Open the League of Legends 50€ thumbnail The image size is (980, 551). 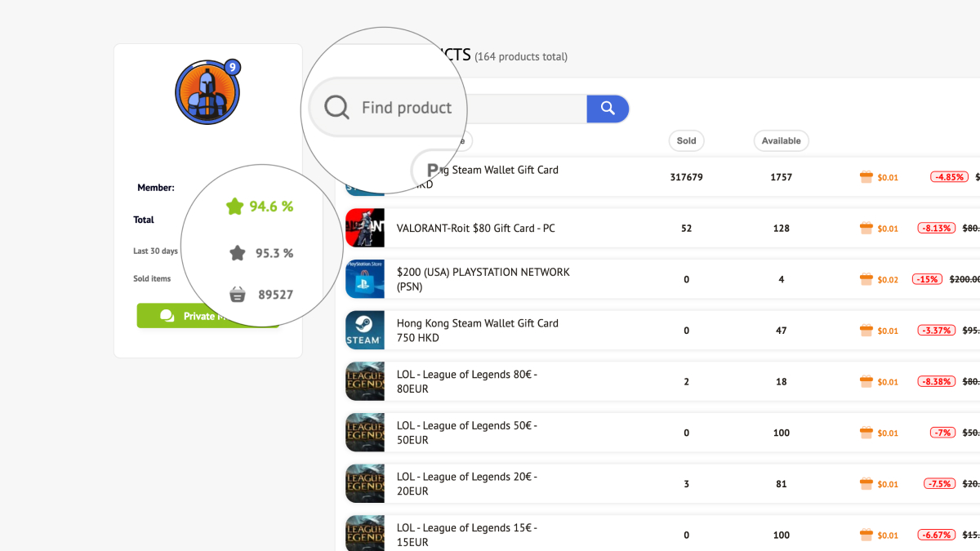point(365,433)
